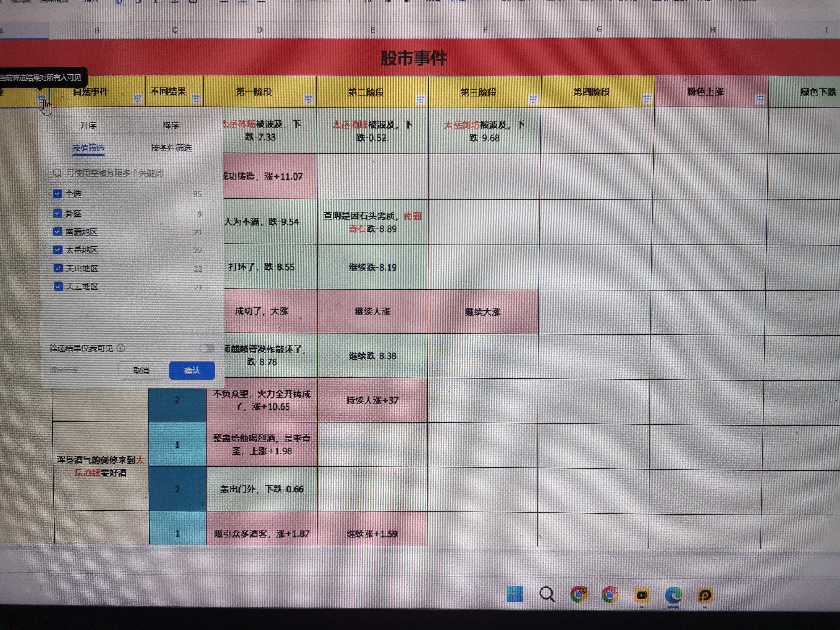Click the taskbar Search magnifier icon
The image size is (840, 630).
tap(547, 594)
